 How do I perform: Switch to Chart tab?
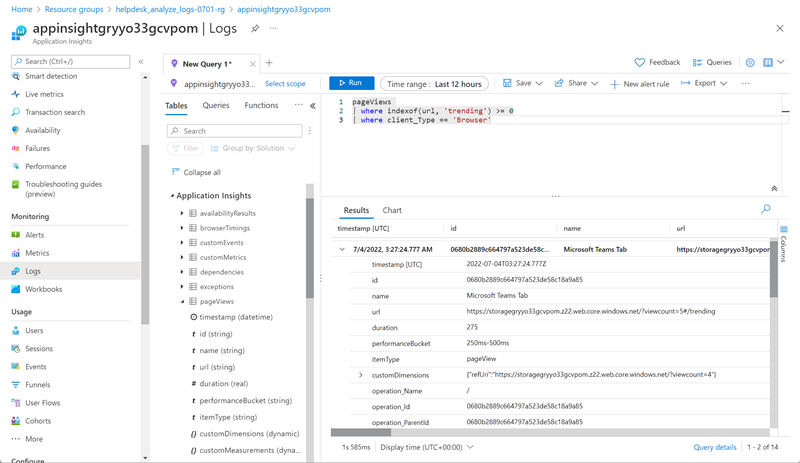[x=392, y=210]
